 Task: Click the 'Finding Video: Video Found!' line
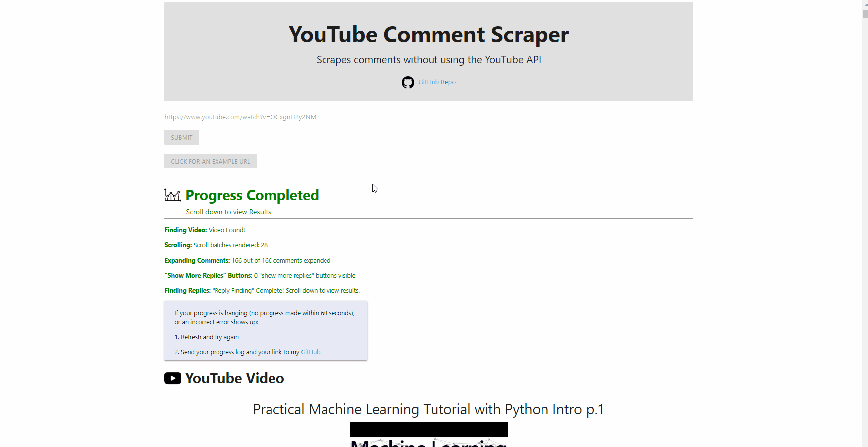click(x=205, y=230)
